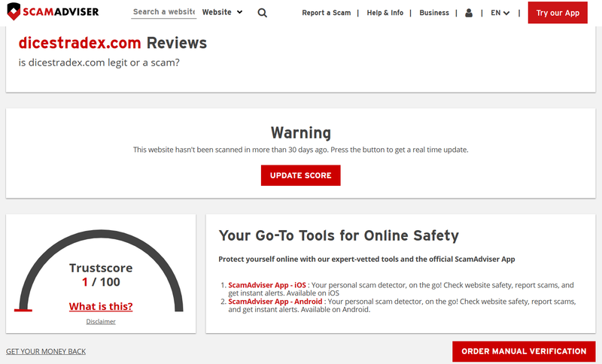602x364 pixels.
Task: Open the What is this? link
Action: [x=101, y=306]
